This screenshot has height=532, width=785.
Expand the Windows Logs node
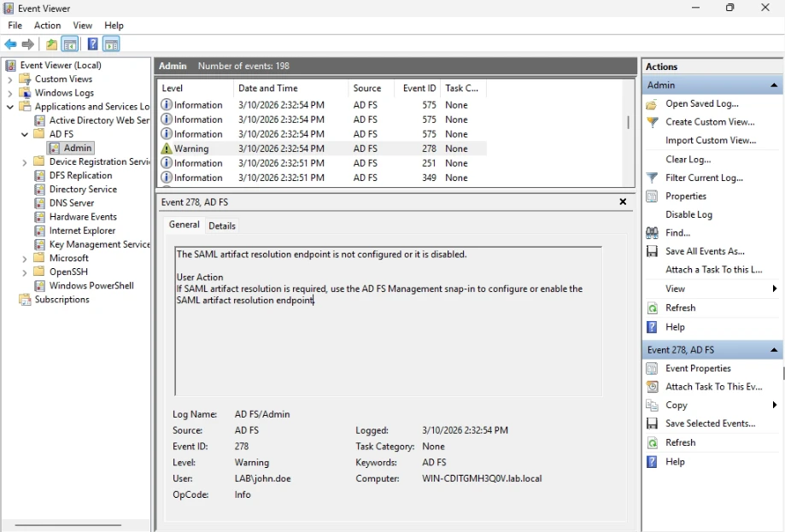[x=10, y=93]
